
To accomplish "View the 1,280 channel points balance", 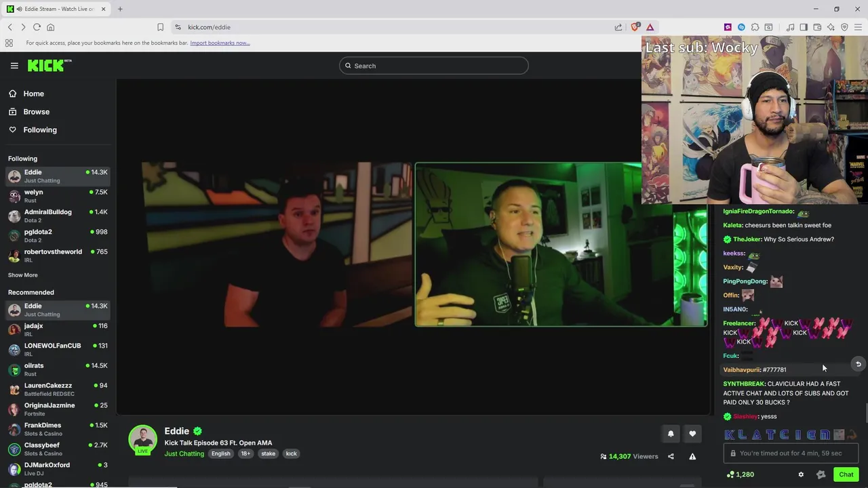I will tap(740, 474).
